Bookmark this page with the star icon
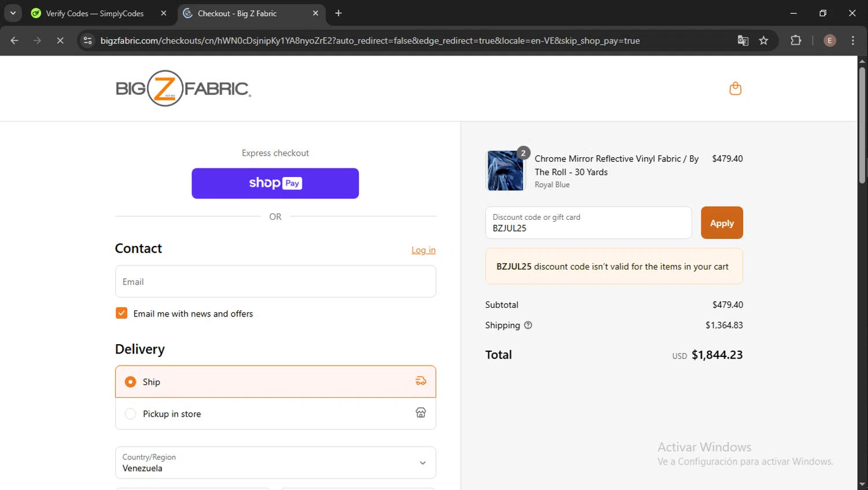The width and height of the screenshot is (868, 490). [764, 40]
